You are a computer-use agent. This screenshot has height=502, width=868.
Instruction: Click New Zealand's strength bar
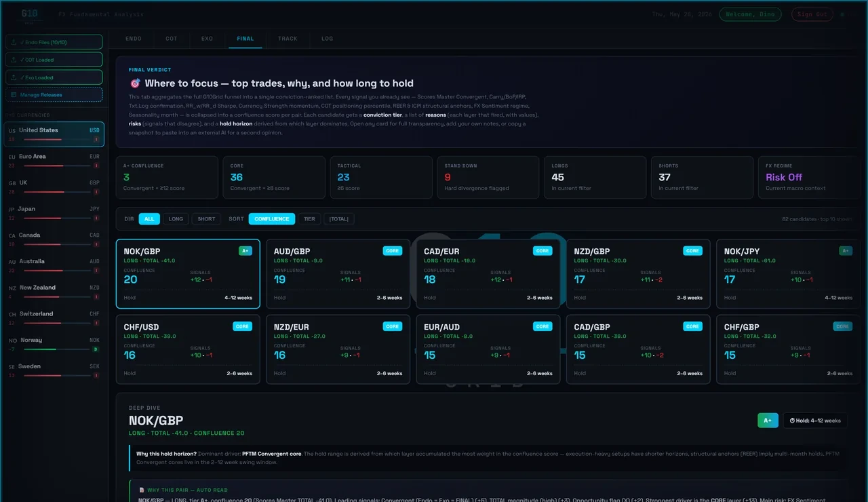56,297
